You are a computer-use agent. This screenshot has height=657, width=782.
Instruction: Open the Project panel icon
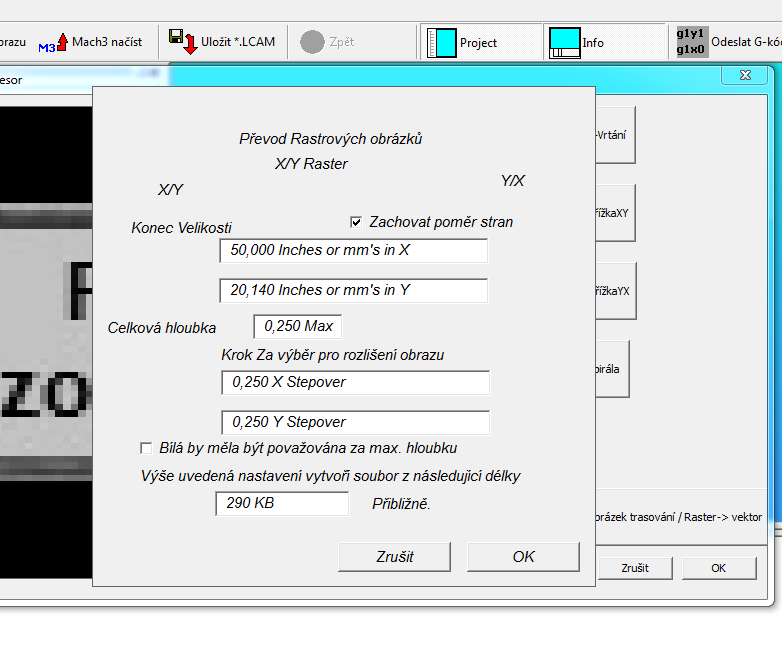pos(442,43)
